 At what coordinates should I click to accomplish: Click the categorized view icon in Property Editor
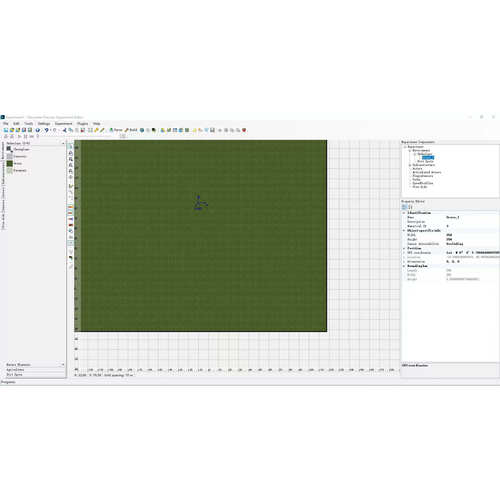coord(404,207)
